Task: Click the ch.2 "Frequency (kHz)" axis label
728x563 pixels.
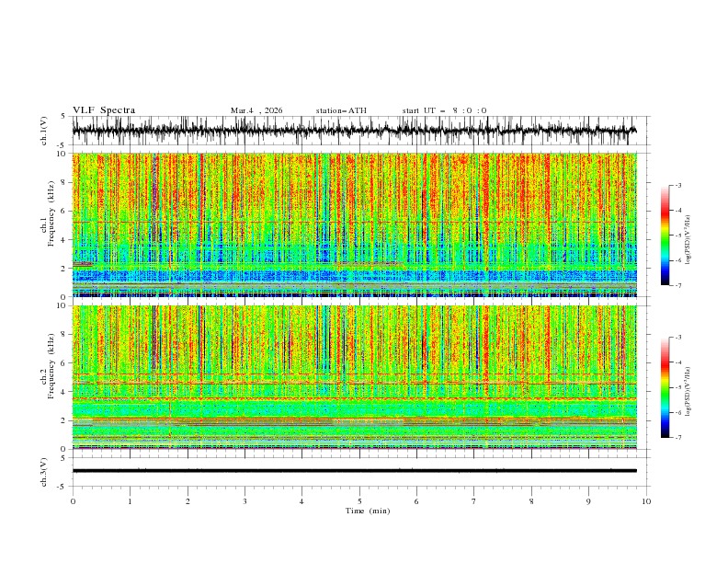Action: (x=51, y=366)
